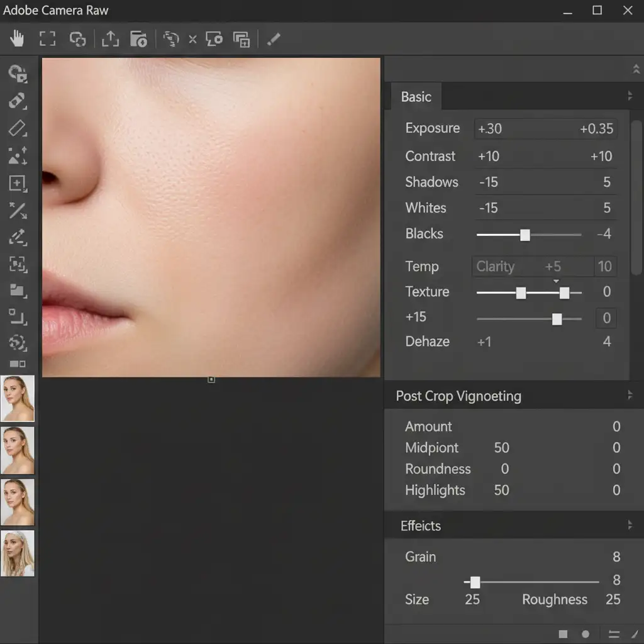Toggle the circle icon at bottom right
644x644 pixels.
(586, 634)
